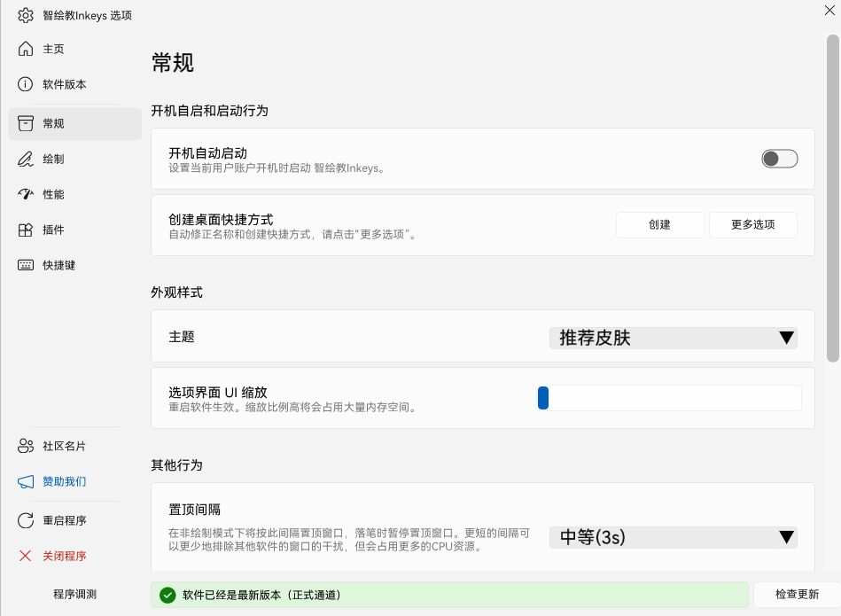Click the 检查更新 button
The width and height of the screenshot is (841, 616).
point(797,595)
